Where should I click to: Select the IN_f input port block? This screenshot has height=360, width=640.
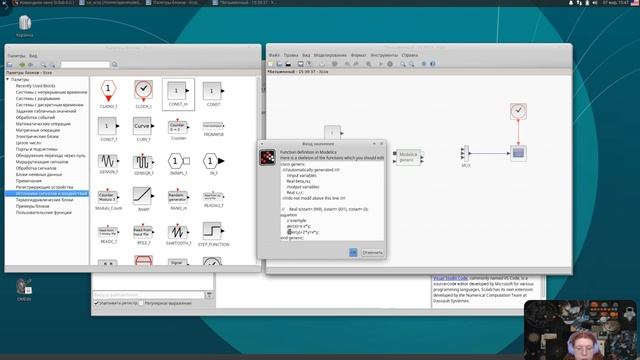[213, 164]
